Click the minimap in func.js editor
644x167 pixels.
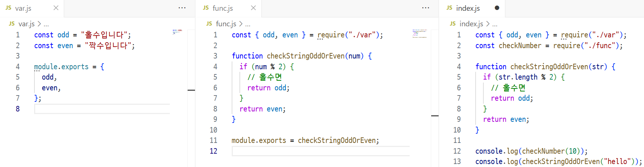tap(420, 33)
